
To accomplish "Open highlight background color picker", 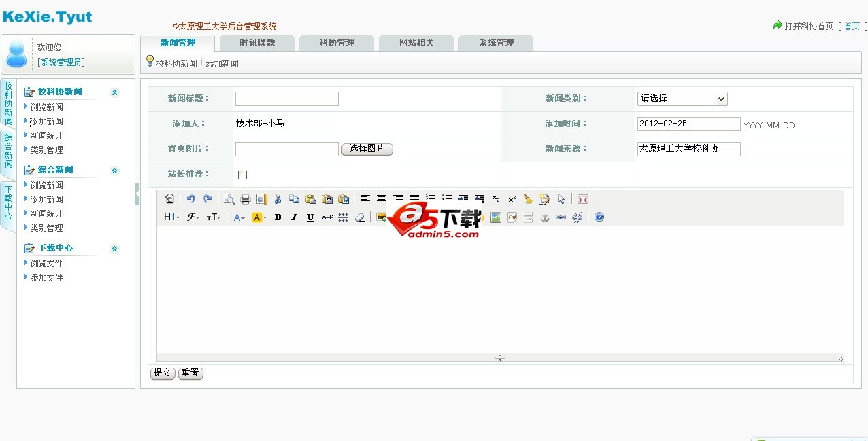I will [x=259, y=217].
